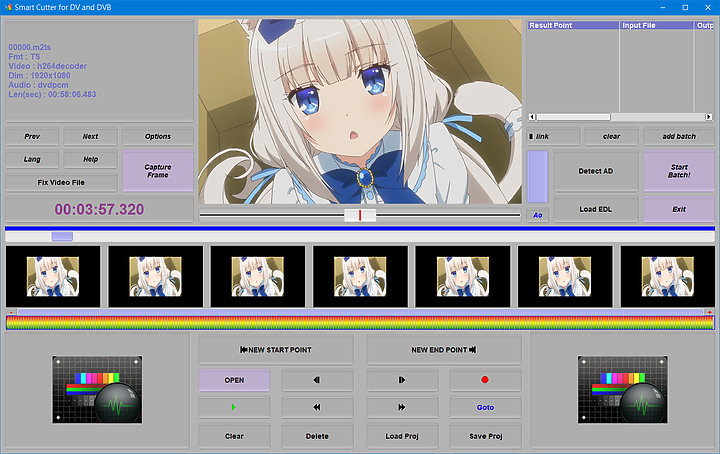Viewport: 720px width, 454px height.
Task: Go to the Prev file
Action: [x=32, y=136]
